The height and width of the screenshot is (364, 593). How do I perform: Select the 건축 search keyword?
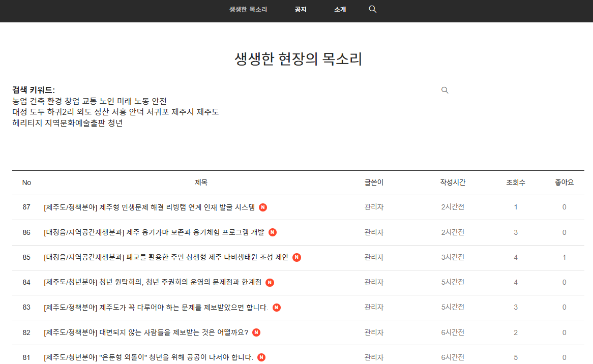point(37,101)
